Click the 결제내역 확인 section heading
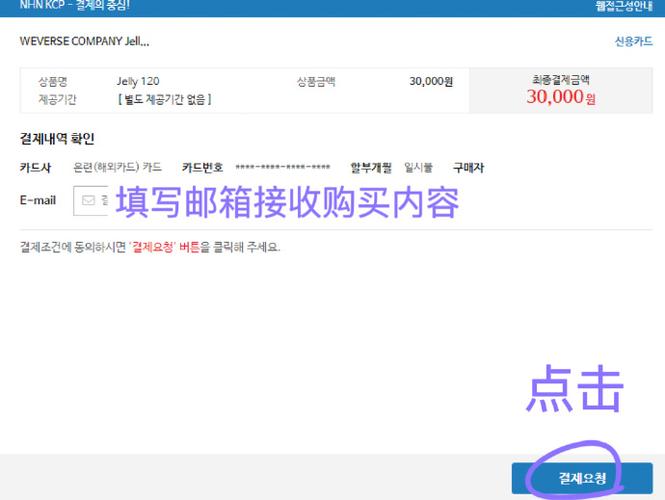The image size is (665, 500). point(57,139)
